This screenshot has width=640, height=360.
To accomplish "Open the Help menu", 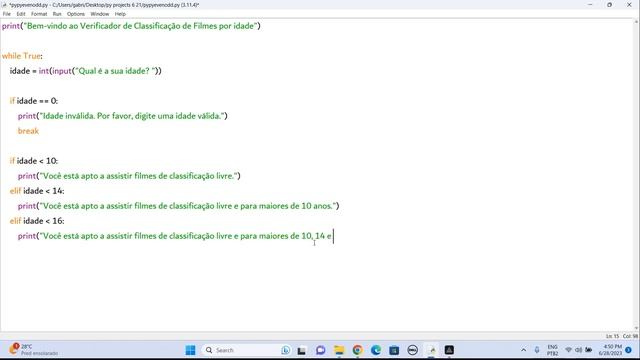I will [120, 14].
